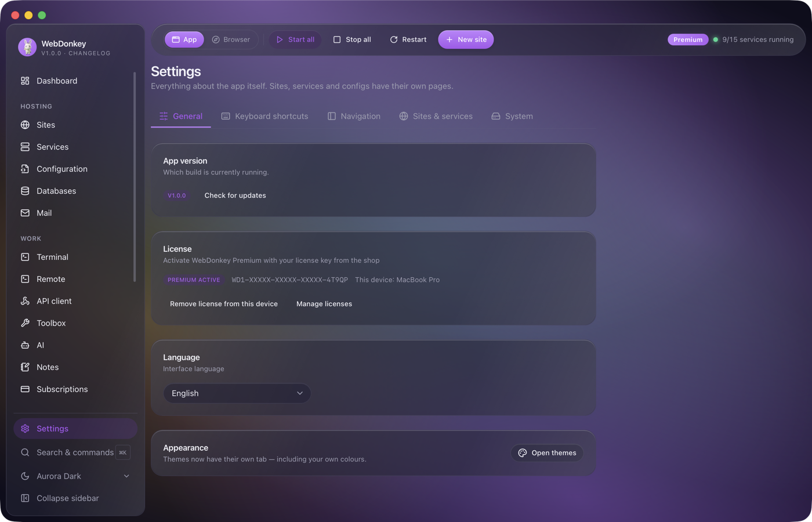
Task: Click the macOS green fullscreen window button
Action: [x=42, y=15]
